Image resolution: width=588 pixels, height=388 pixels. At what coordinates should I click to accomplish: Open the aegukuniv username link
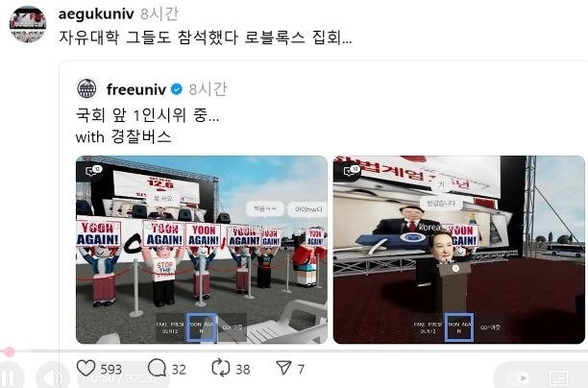[96, 13]
